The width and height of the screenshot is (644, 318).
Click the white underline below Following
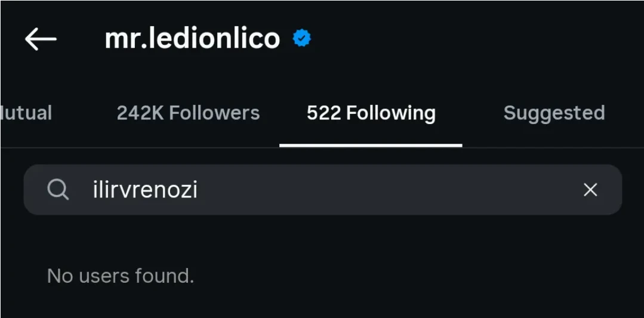click(371, 145)
